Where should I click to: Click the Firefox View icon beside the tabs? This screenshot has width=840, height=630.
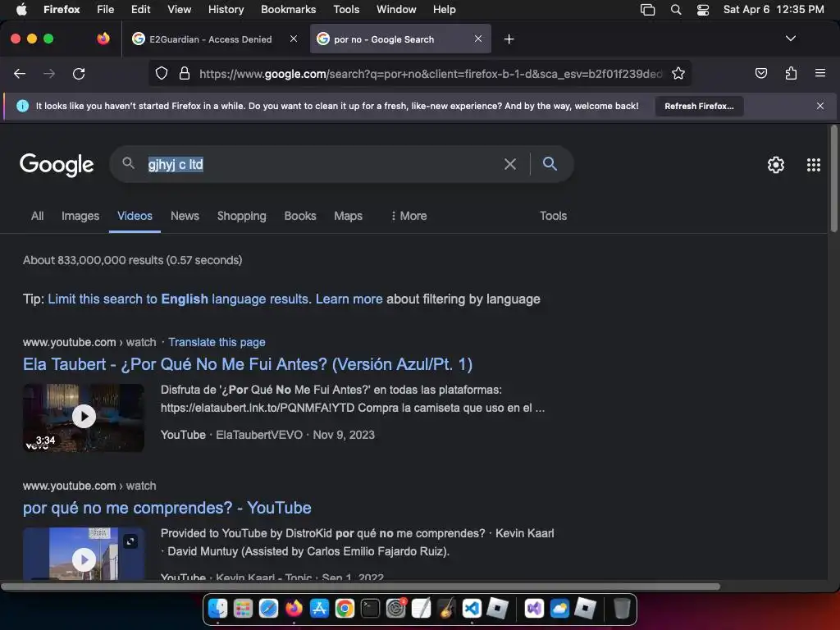(103, 39)
